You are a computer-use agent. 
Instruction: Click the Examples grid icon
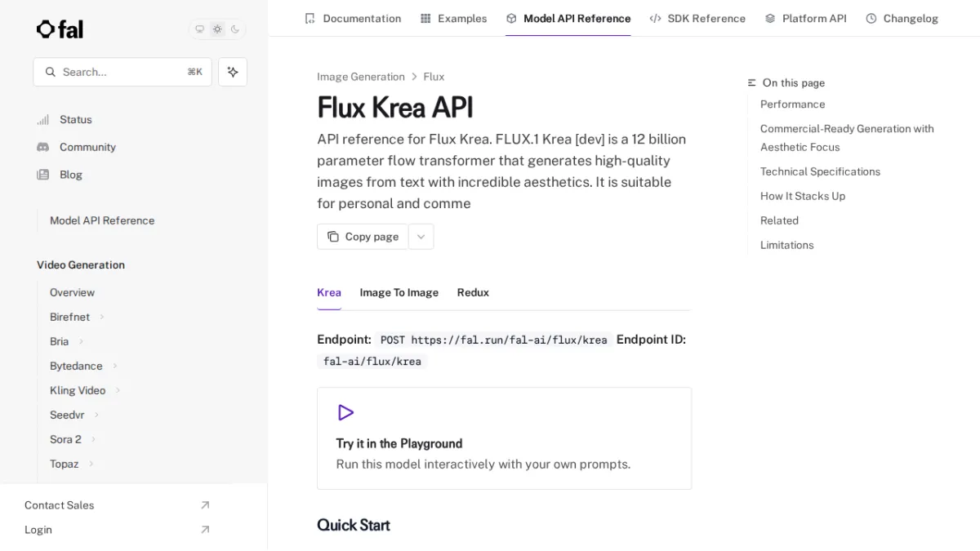[x=425, y=18]
